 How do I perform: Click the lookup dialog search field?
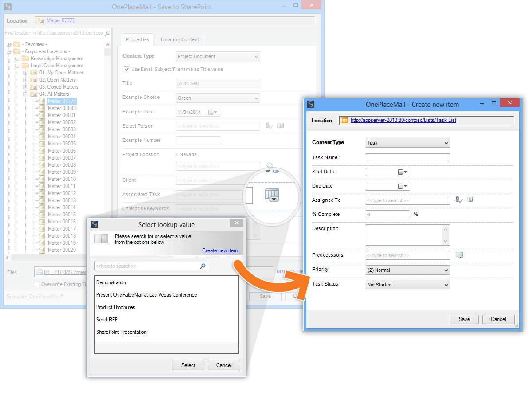tap(151, 266)
